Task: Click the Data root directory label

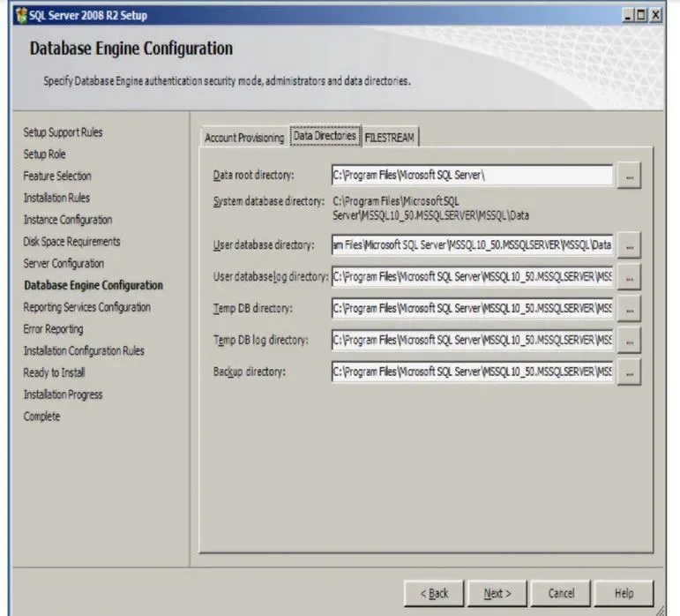Action: pyautogui.click(x=254, y=176)
